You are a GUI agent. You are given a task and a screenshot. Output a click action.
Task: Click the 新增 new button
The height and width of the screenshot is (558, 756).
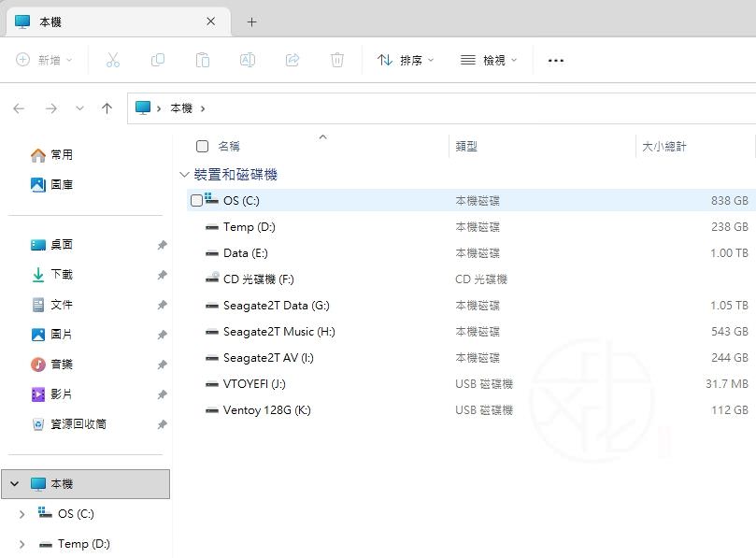point(44,60)
